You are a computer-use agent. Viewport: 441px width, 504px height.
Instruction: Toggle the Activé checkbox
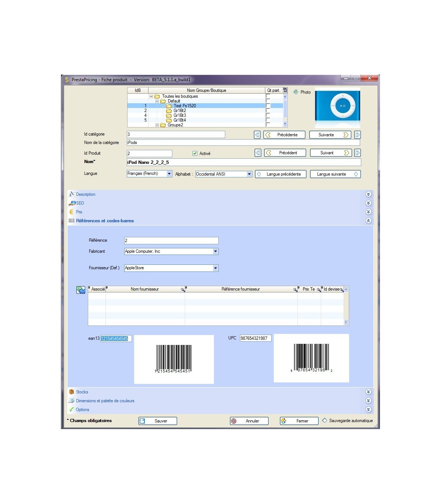coord(195,154)
